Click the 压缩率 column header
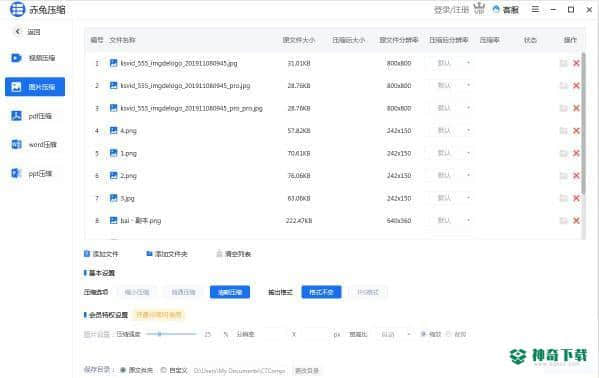Image resolution: width=599 pixels, height=378 pixels. click(489, 40)
